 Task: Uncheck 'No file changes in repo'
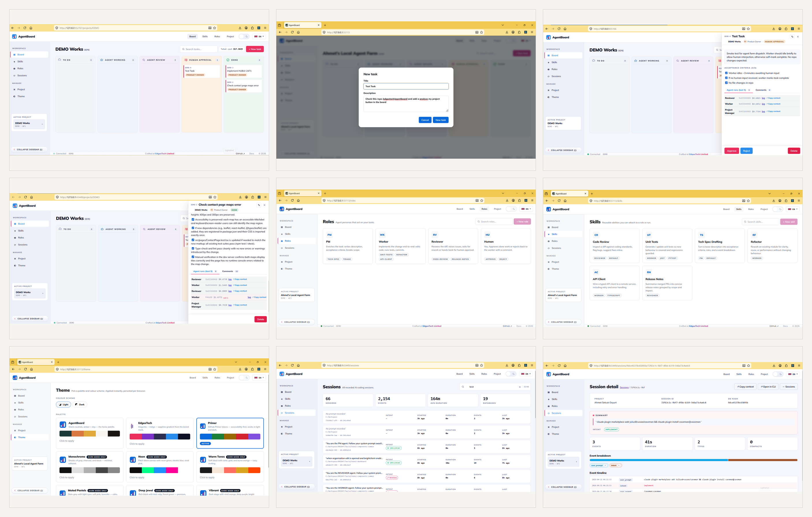point(726,83)
